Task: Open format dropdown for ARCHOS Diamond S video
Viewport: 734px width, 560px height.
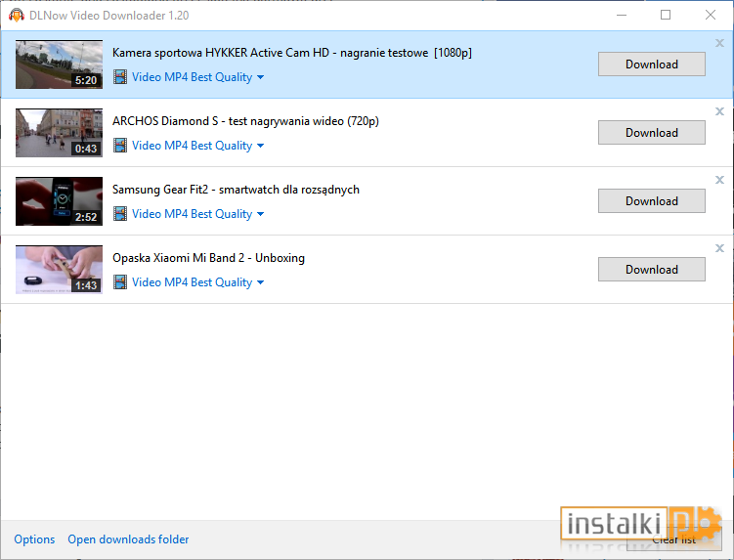Action: point(197,146)
